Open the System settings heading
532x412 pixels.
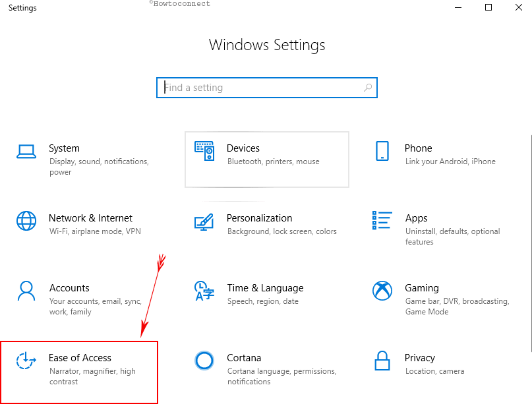[64, 148]
